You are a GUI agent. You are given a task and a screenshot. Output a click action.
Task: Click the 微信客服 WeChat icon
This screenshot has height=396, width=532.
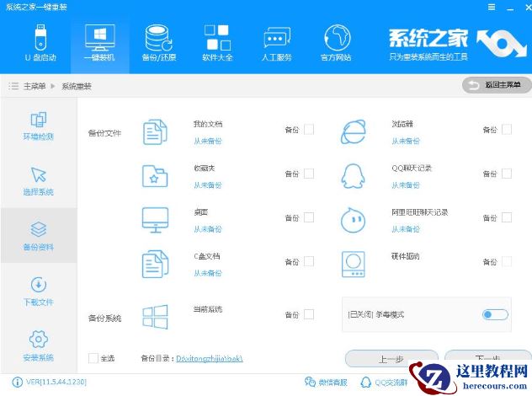tap(310, 382)
